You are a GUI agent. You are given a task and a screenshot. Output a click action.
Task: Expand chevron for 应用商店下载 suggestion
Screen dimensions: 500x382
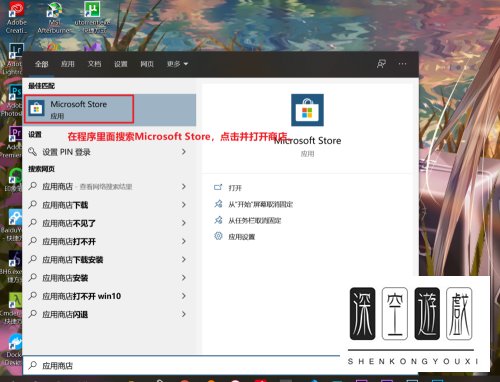(184, 205)
